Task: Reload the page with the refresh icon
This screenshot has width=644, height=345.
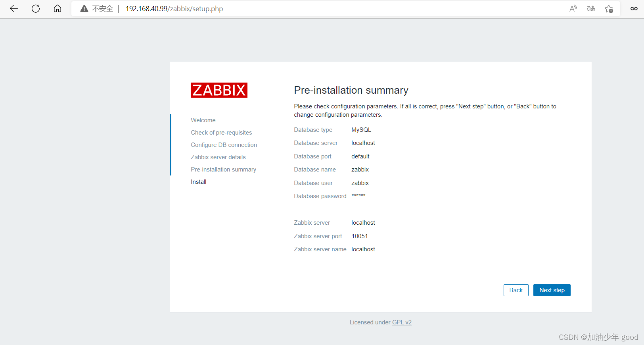Action: tap(36, 8)
